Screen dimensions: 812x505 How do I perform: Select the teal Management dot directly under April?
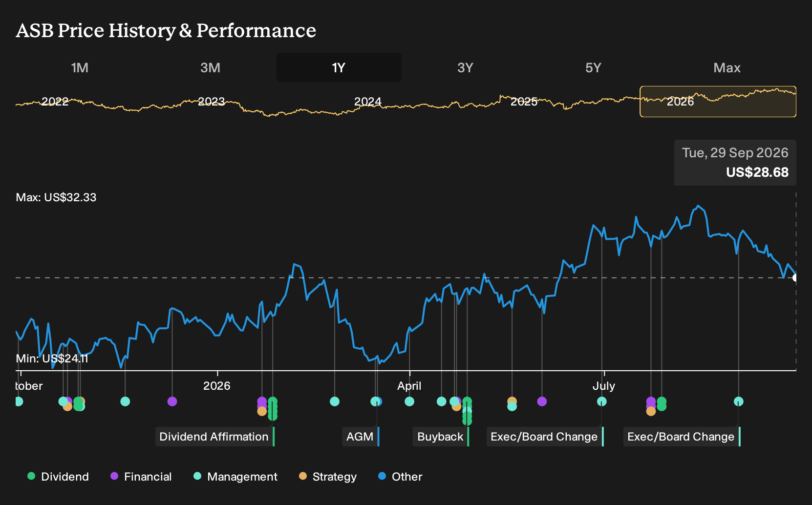click(409, 401)
